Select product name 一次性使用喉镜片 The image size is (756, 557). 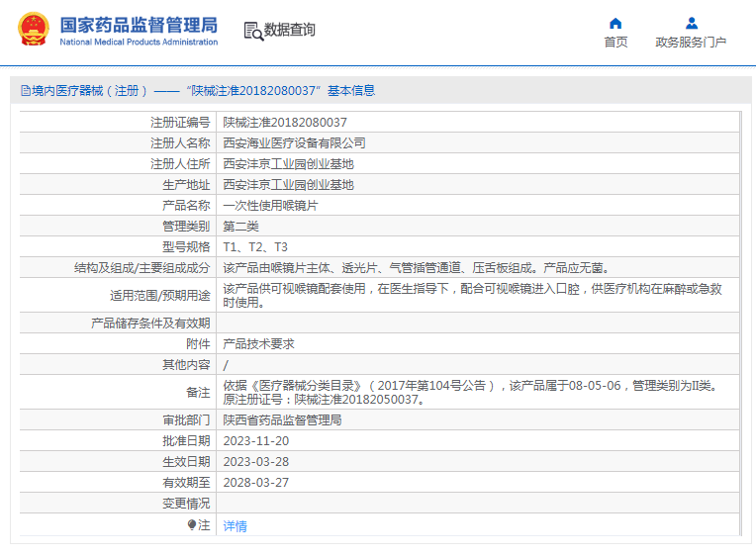[x=270, y=206]
